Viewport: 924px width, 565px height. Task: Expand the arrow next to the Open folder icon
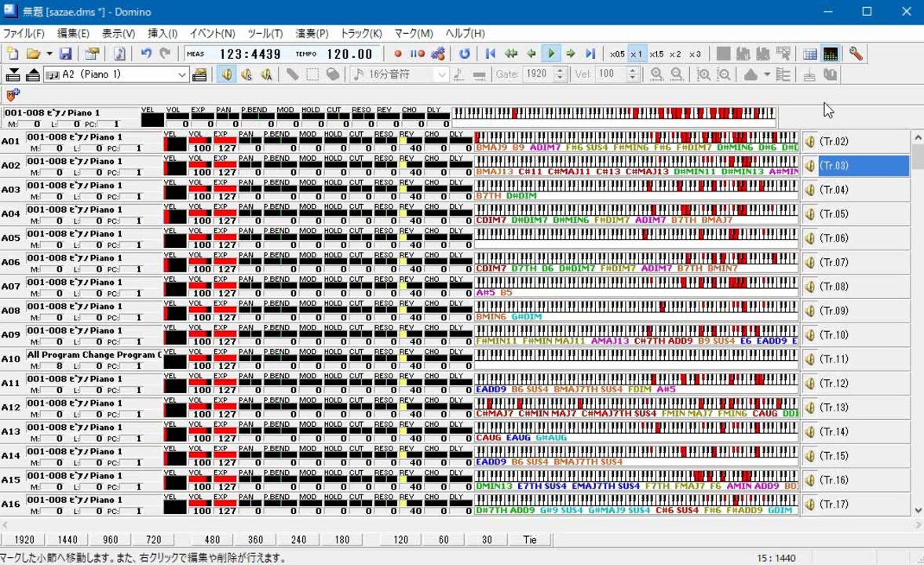(49, 53)
